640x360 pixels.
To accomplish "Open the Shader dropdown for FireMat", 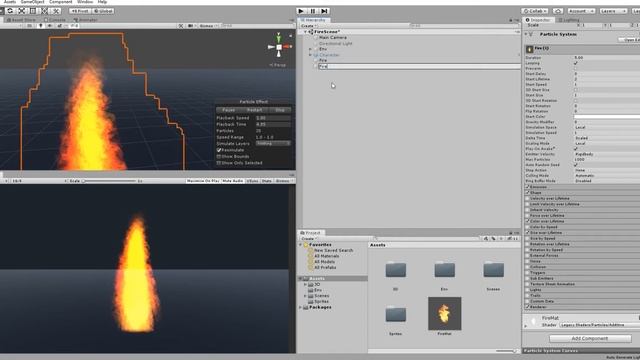I will pos(599,325).
